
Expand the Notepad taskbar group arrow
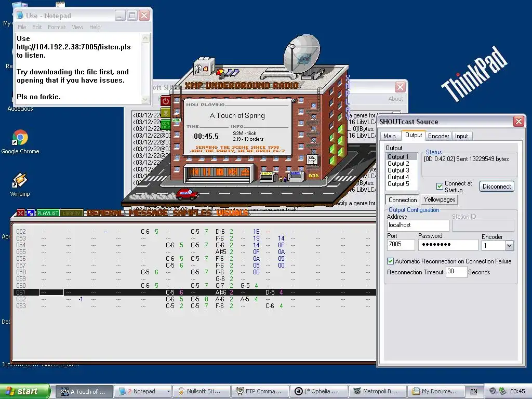pos(168,392)
